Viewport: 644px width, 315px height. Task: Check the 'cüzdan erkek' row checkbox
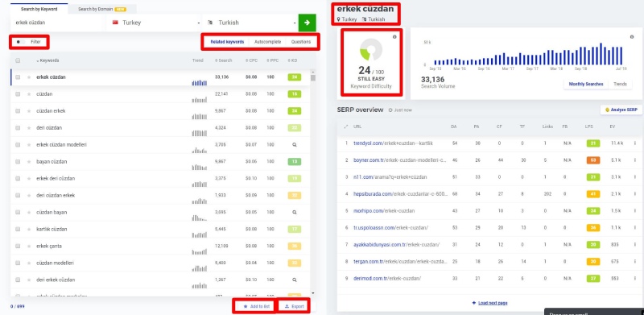click(x=18, y=111)
